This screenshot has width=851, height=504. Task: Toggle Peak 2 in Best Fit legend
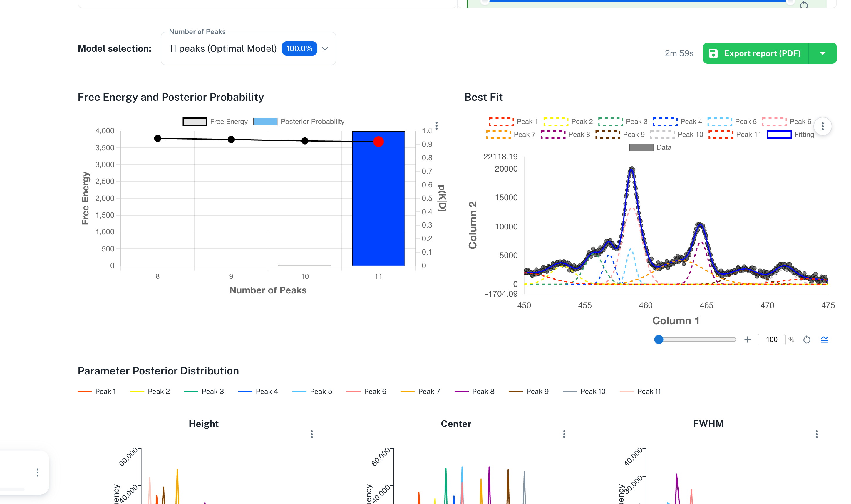pyautogui.click(x=568, y=122)
